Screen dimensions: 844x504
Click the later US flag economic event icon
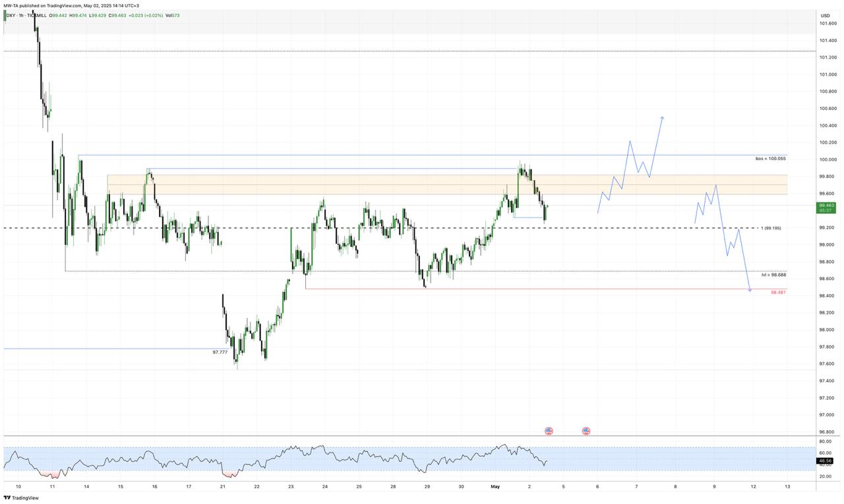coord(586,431)
